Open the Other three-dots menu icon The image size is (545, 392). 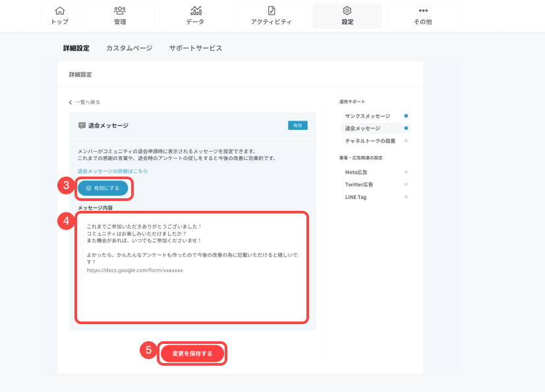point(423,11)
